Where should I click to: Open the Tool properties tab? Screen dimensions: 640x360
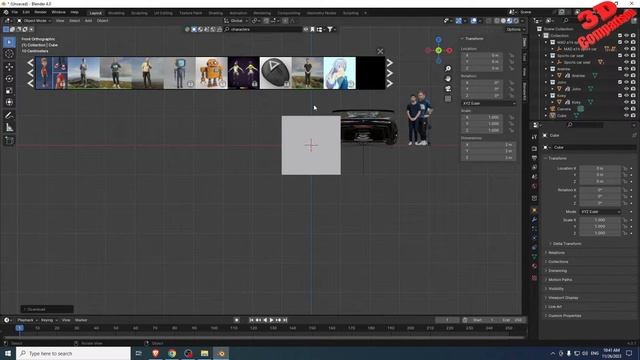click(534, 137)
